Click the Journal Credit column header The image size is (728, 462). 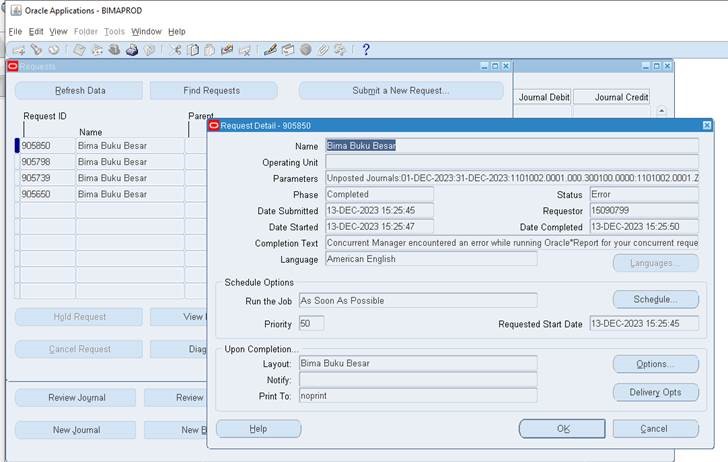point(612,97)
